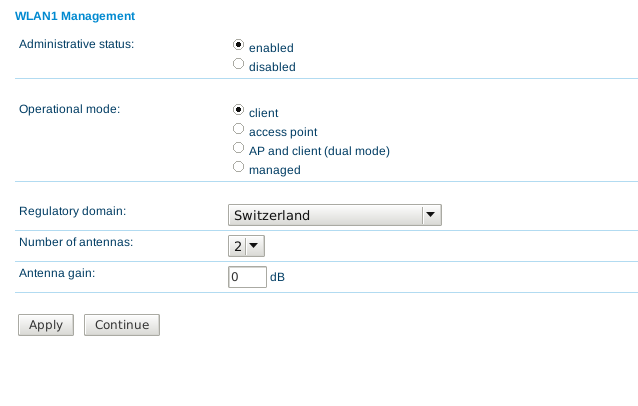The height and width of the screenshot is (406, 638).
Task: Click the WLAN1 Management heading
Action: pyautogui.click(x=75, y=16)
